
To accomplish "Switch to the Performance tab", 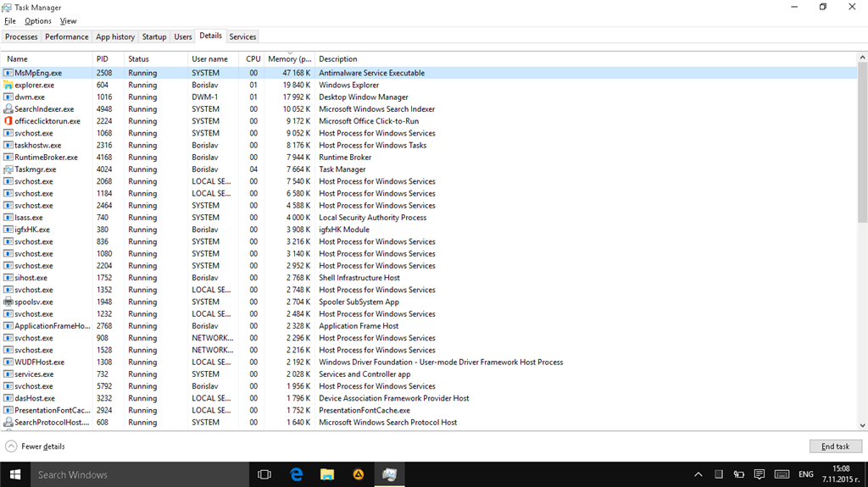I will [x=66, y=36].
